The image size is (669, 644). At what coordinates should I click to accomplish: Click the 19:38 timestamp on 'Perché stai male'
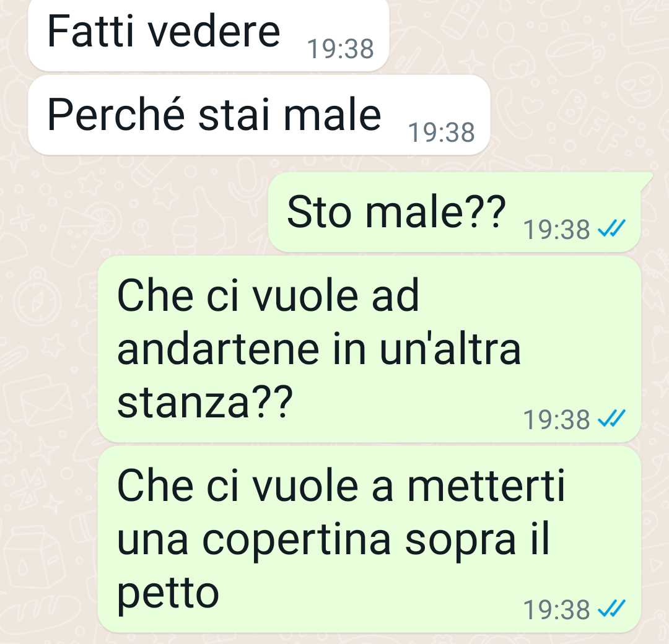[441, 133]
